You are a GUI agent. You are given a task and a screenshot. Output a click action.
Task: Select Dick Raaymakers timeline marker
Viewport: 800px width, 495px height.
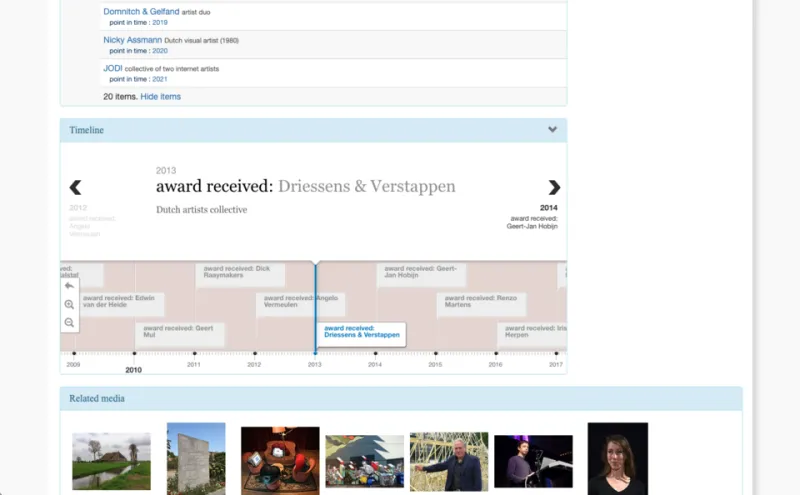[240, 276]
